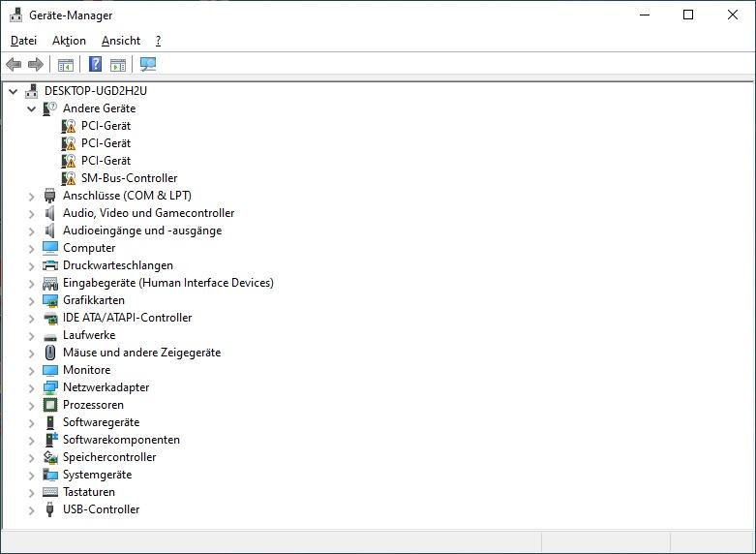Select the DESKTOP-UGD2H2U label
Screen dimensions: 756x554
[96, 91]
